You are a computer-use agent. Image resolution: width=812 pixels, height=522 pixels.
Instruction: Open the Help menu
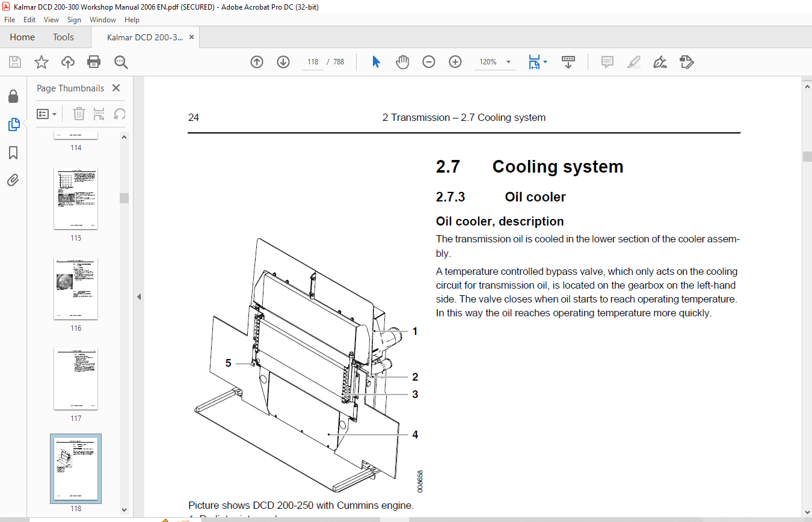(x=132, y=20)
